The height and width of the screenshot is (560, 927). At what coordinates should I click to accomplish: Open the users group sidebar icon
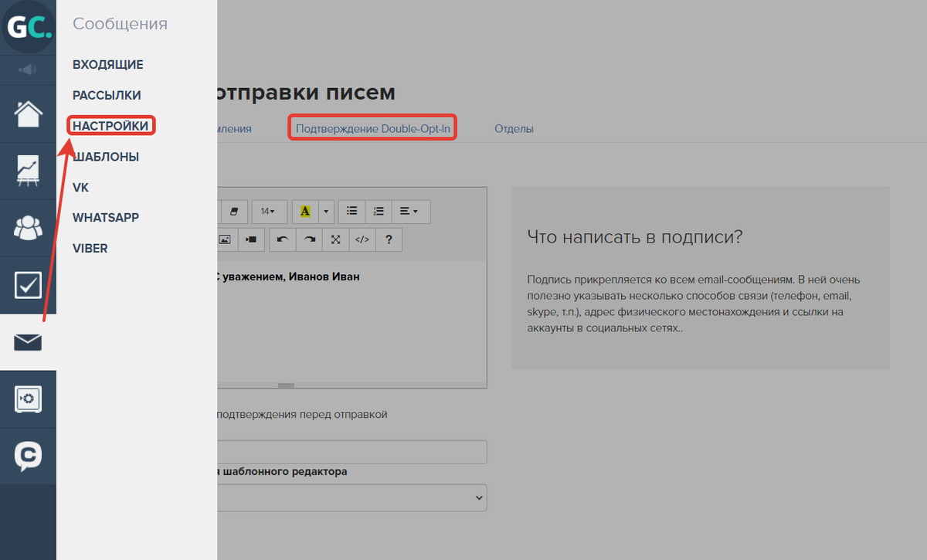28,228
